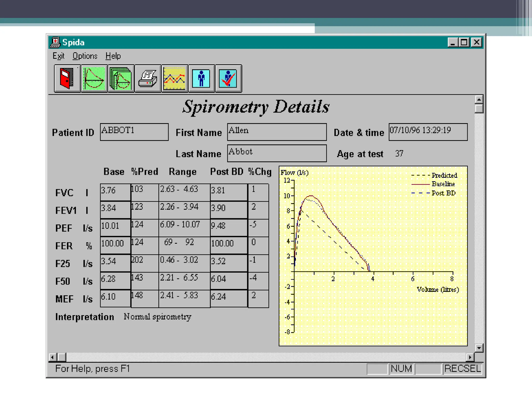Click the First Name field with Allen
532x399 pixels.
pyautogui.click(x=277, y=132)
